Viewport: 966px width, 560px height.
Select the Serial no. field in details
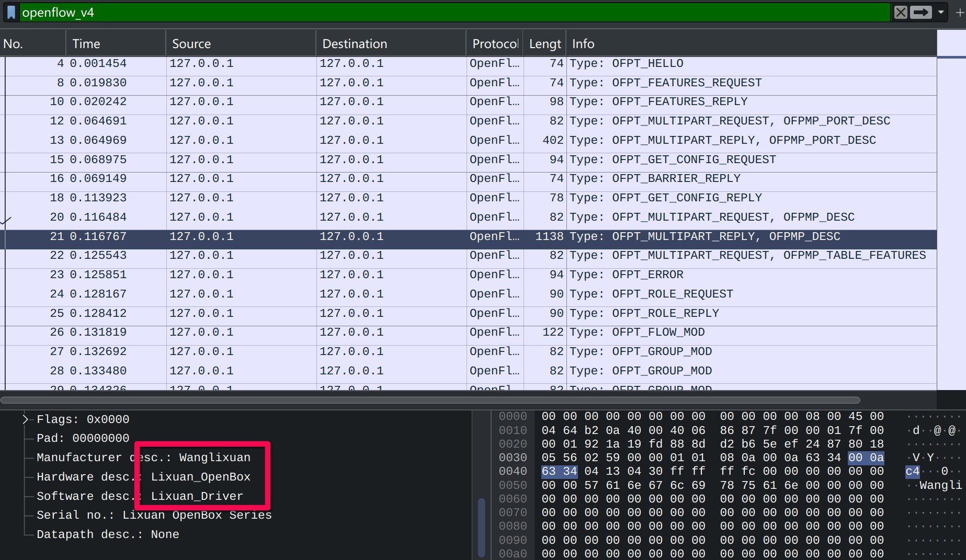pyautogui.click(x=154, y=515)
